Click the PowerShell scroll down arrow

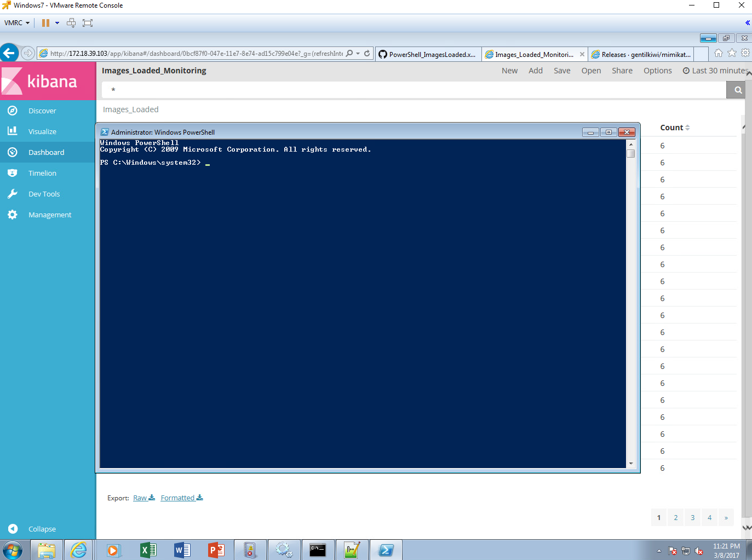click(631, 464)
